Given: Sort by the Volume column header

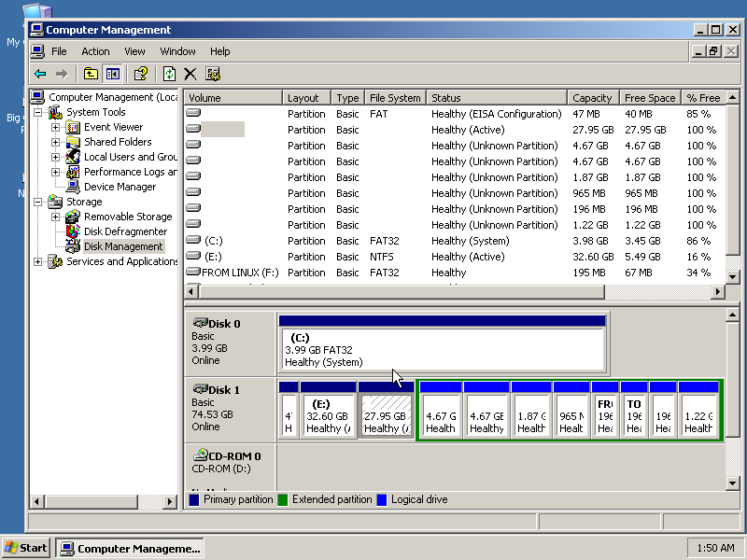Looking at the screenshot, I should coord(233,98).
